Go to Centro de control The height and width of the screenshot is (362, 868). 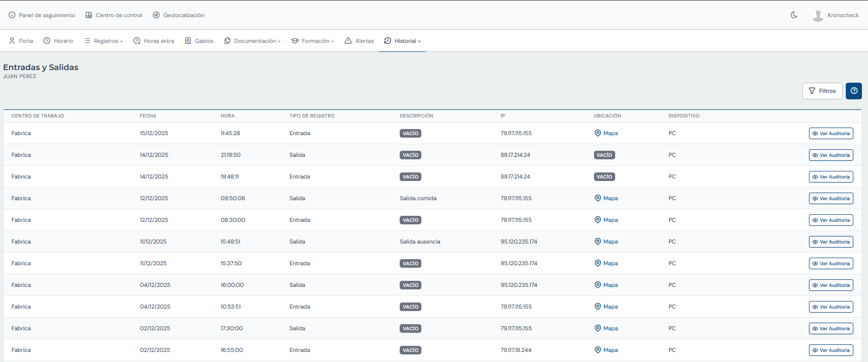(x=114, y=15)
